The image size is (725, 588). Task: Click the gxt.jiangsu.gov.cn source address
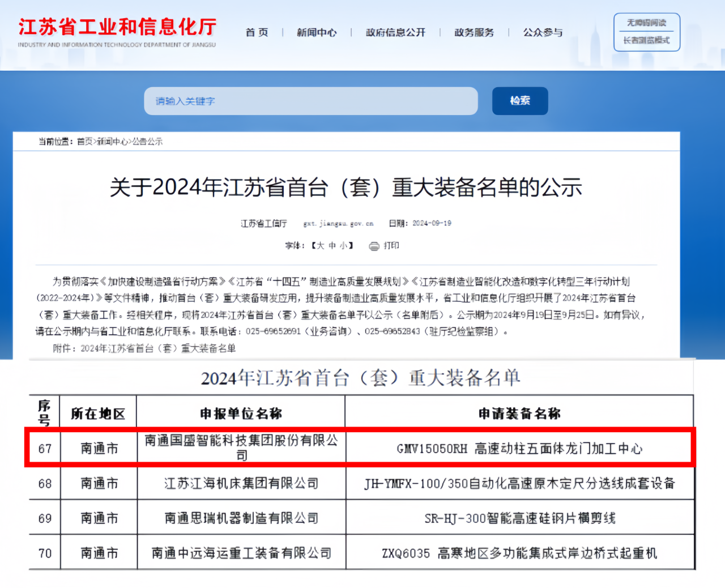(339, 224)
